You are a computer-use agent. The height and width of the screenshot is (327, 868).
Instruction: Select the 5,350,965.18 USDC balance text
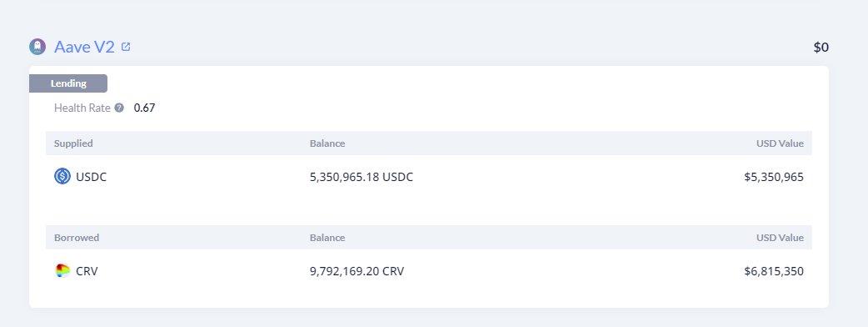click(362, 178)
